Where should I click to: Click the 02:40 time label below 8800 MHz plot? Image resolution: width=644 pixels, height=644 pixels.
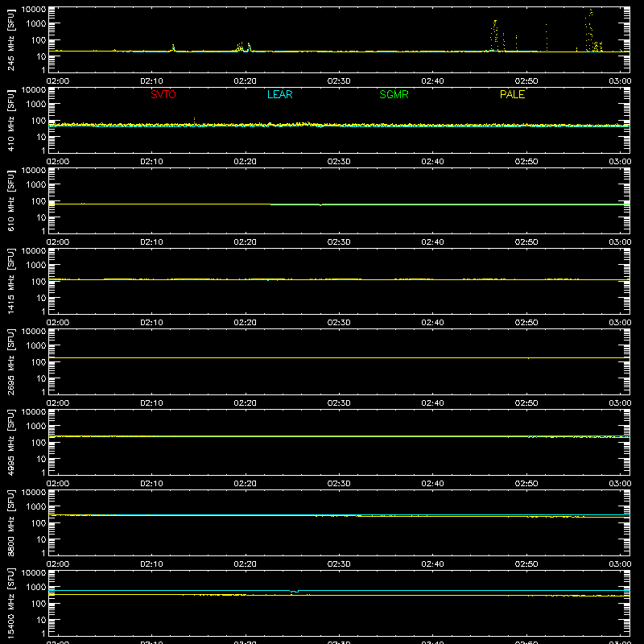(x=432, y=564)
